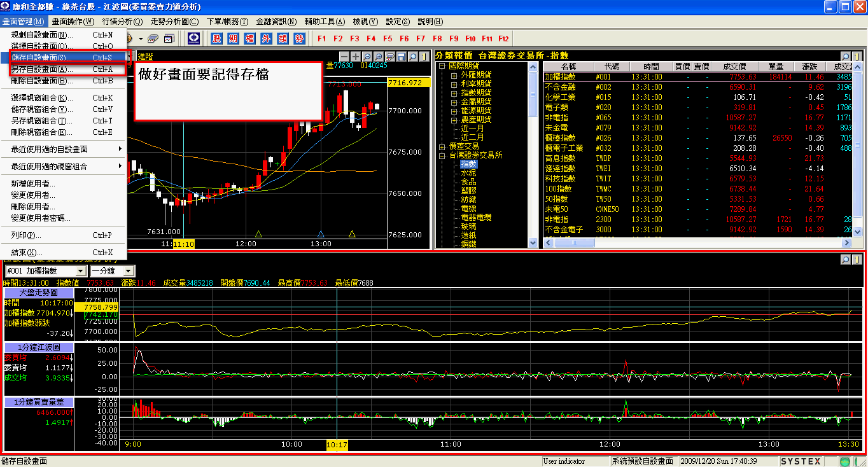Select 近一月 in the category tree
868x467 pixels.
pyautogui.click(x=473, y=129)
